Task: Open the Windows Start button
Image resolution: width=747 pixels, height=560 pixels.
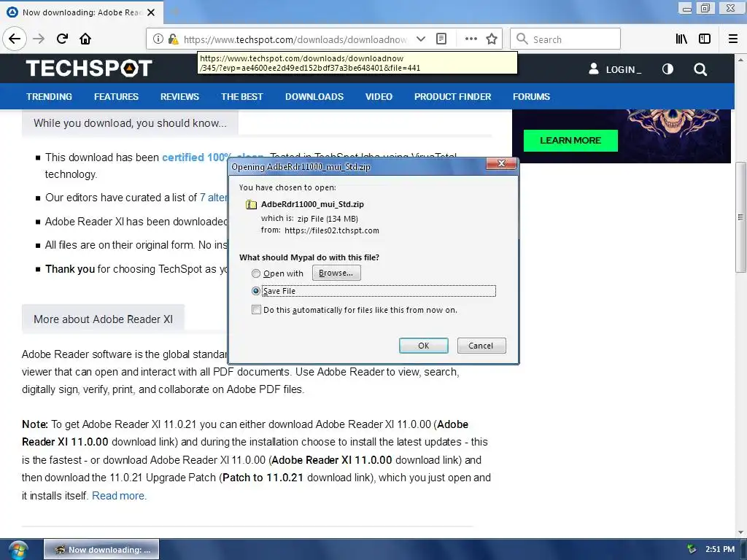Action: click(18, 550)
